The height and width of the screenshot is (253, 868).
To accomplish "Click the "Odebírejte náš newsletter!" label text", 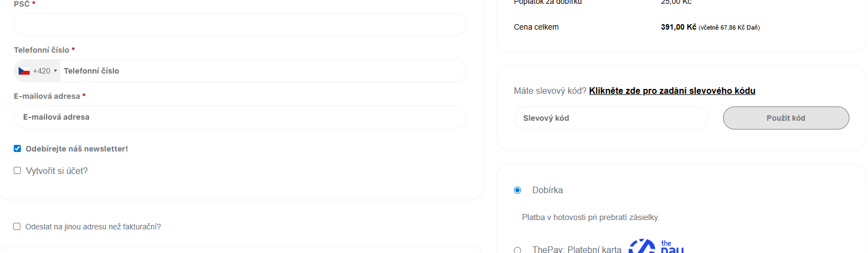I will (x=77, y=149).
